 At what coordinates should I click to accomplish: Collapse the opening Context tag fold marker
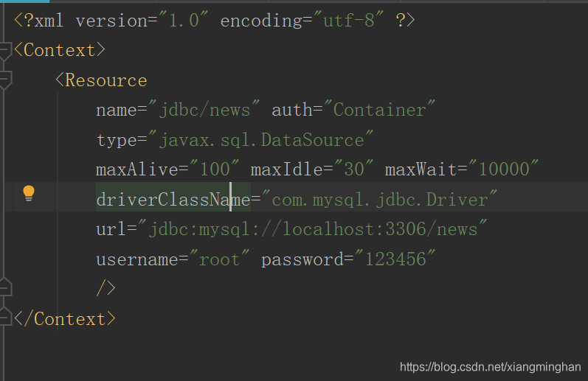click(x=5, y=51)
